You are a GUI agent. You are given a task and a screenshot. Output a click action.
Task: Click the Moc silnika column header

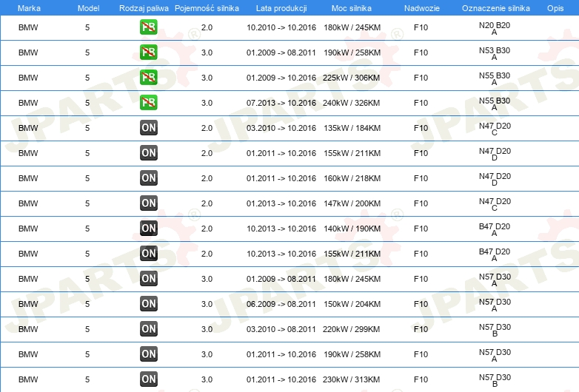[x=352, y=8]
